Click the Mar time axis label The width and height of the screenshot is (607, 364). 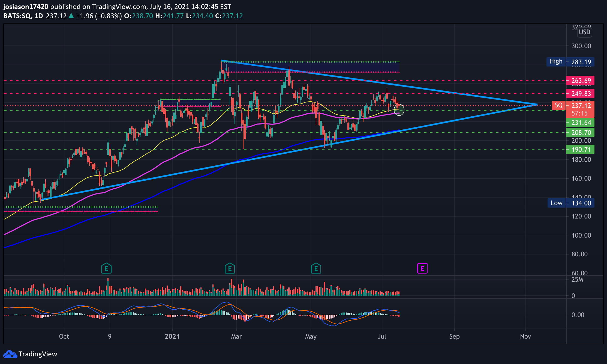point(236,336)
